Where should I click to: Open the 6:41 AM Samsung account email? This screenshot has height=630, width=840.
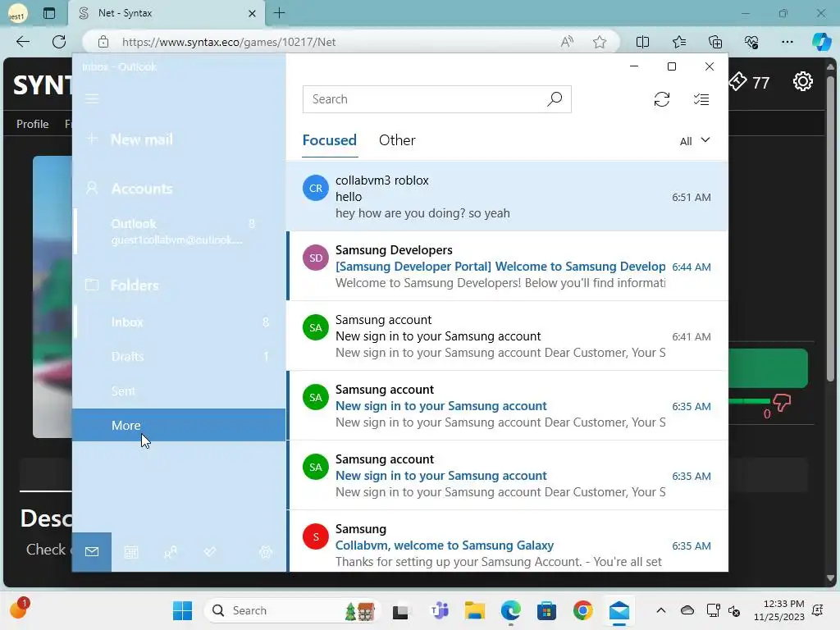click(507, 336)
